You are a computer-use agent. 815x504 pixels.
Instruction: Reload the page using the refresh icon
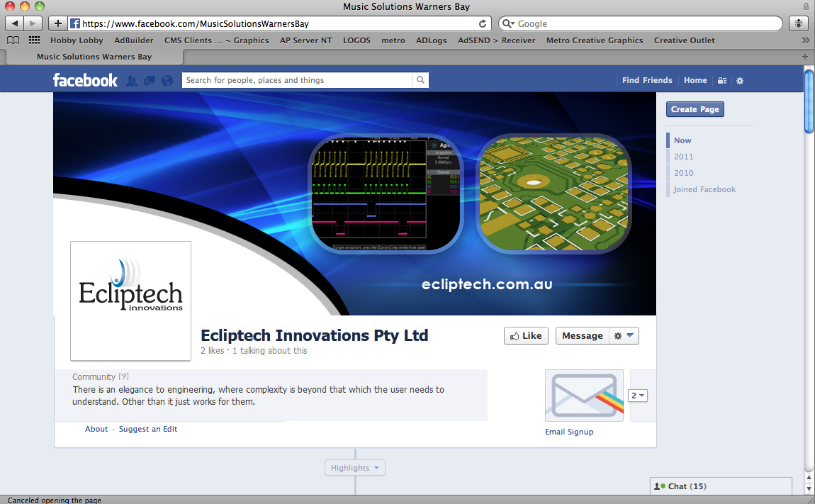click(483, 23)
